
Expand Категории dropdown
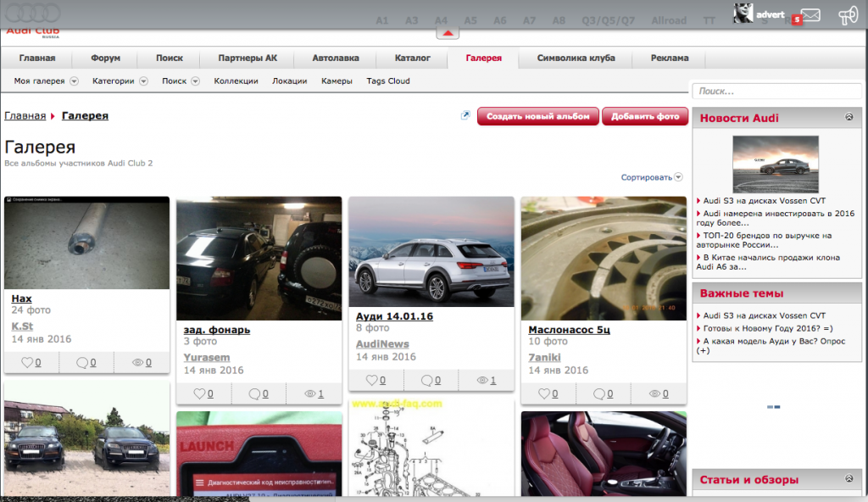click(x=143, y=81)
